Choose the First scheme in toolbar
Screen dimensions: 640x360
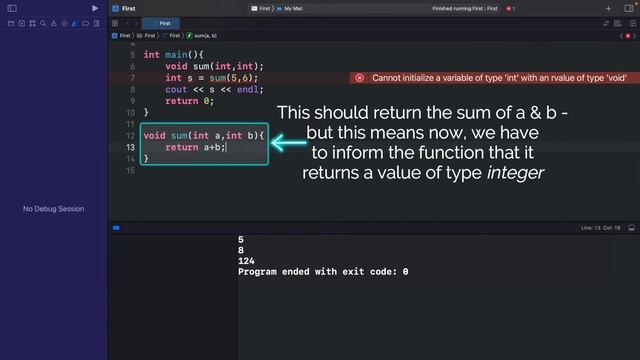coord(260,8)
